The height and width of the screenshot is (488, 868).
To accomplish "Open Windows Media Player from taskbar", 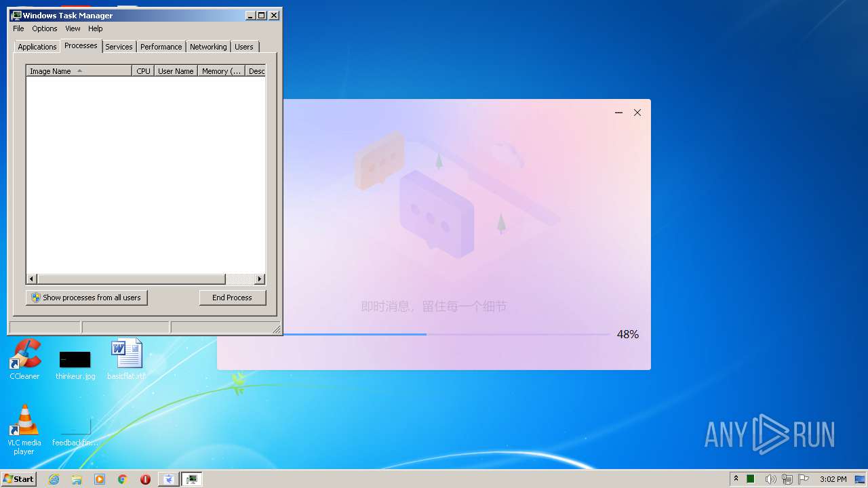I will tap(100, 479).
